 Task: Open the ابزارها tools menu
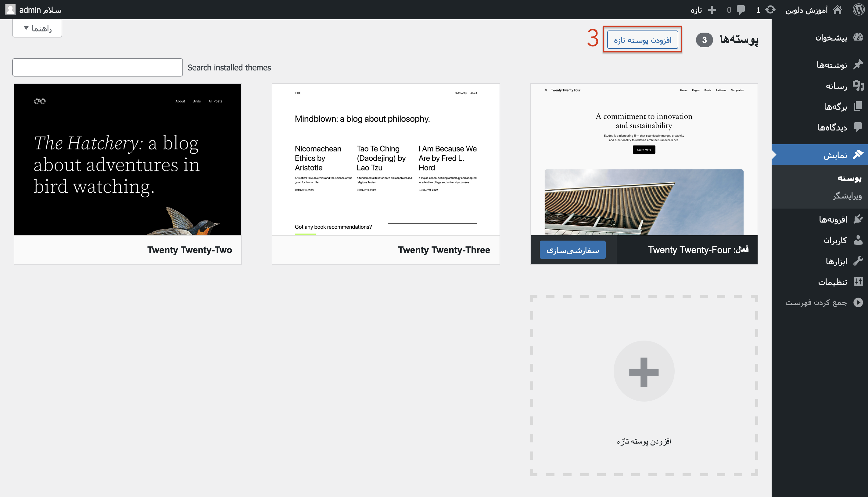[x=836, y=261]
